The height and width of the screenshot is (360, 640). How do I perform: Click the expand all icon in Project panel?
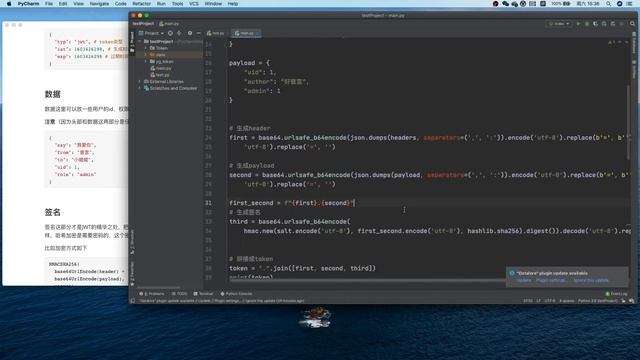pos(179,33)
